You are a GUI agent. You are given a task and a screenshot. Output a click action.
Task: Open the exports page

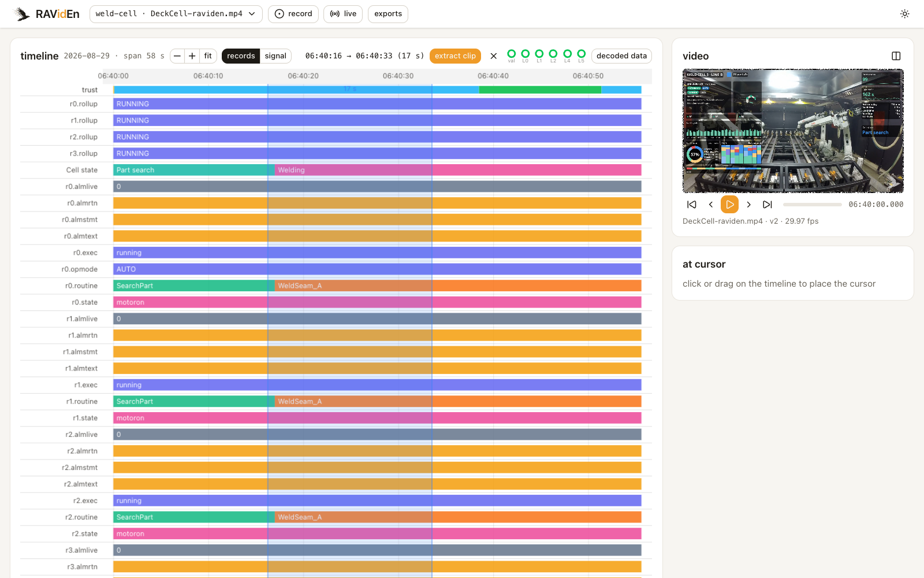(388, 14)
